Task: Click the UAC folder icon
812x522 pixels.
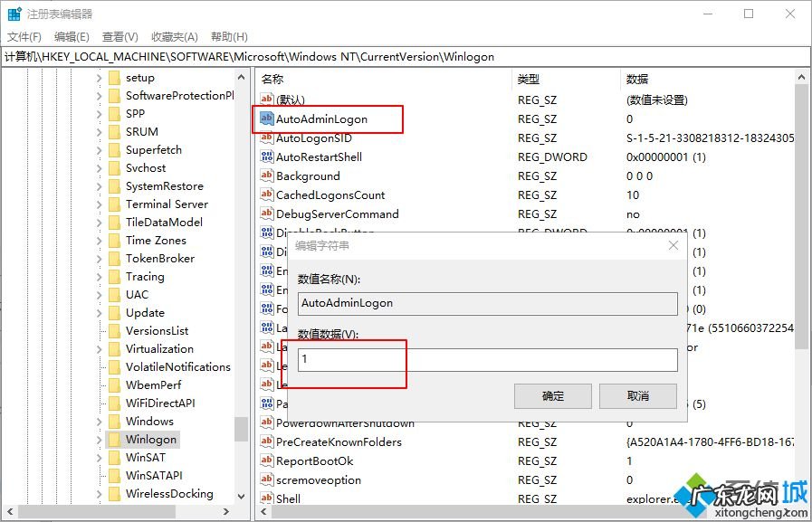Action: click(x=117, y=294)
